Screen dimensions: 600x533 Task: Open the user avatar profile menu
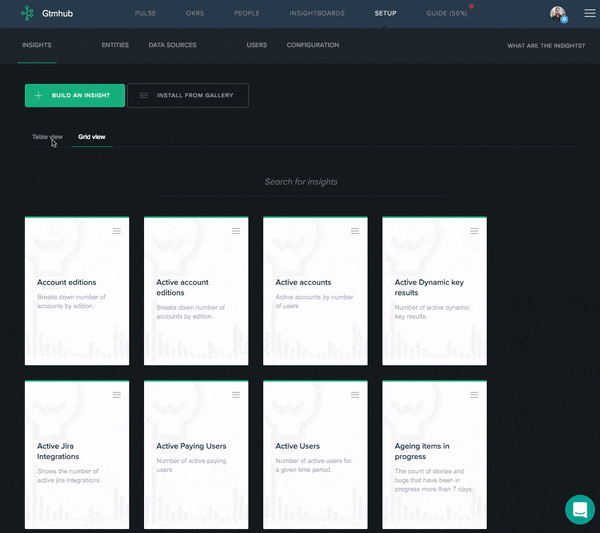[558, 14]
